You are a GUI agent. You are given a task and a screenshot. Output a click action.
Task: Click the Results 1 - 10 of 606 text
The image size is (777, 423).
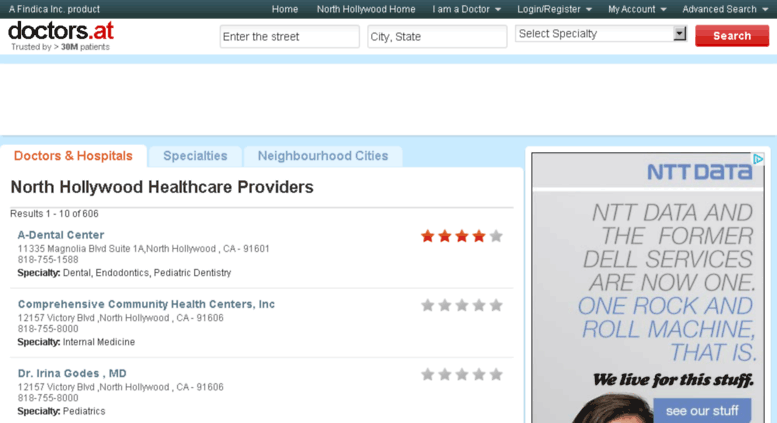click(x=55, y=214)
